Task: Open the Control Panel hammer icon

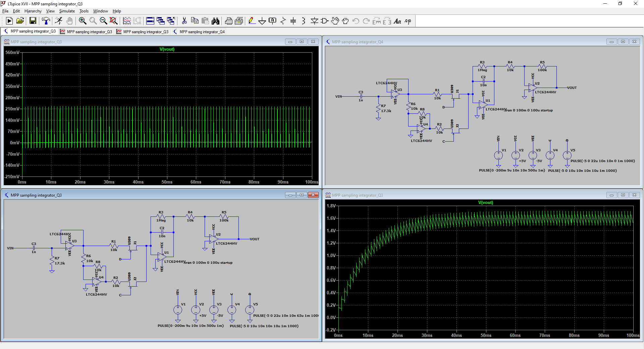Action: tap(46, 21)
